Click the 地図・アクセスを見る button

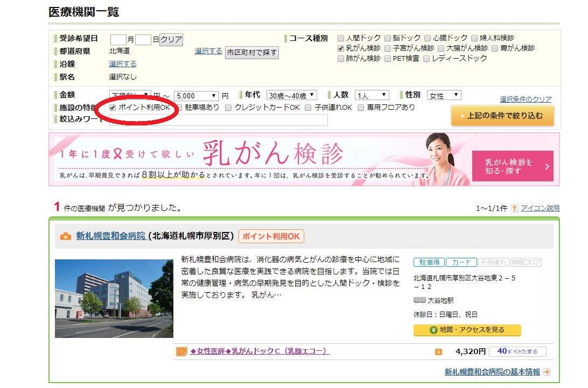tap(467, 330)
